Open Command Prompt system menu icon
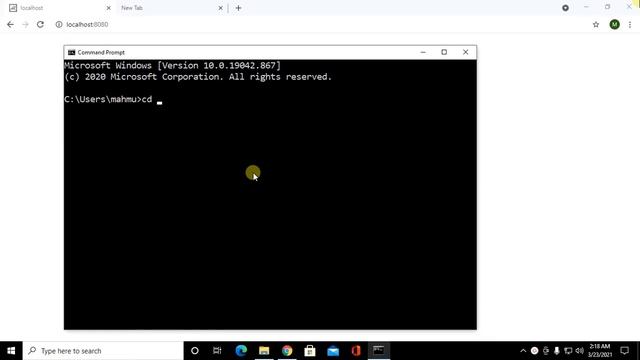 point(71,52)
